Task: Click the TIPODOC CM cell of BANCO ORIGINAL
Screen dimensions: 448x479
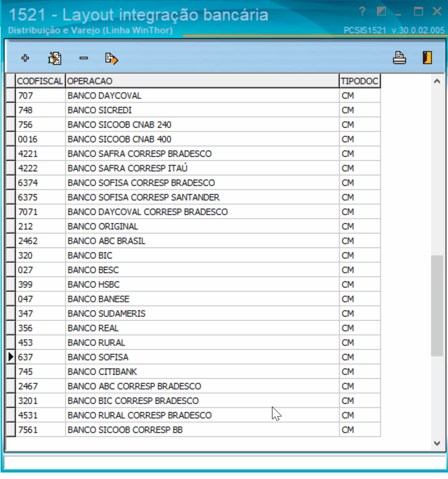Action: tap(360, 227)
